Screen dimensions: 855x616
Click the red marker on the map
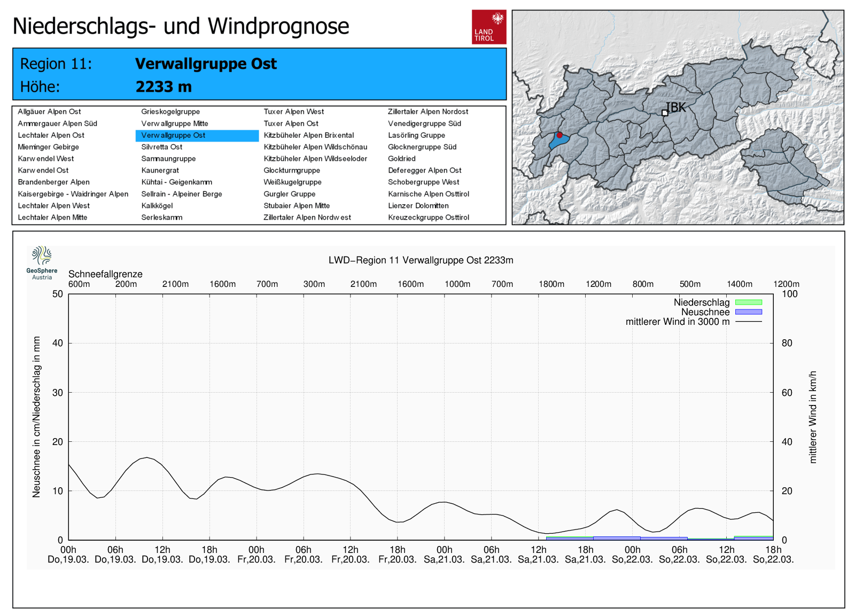click(559, 135)
